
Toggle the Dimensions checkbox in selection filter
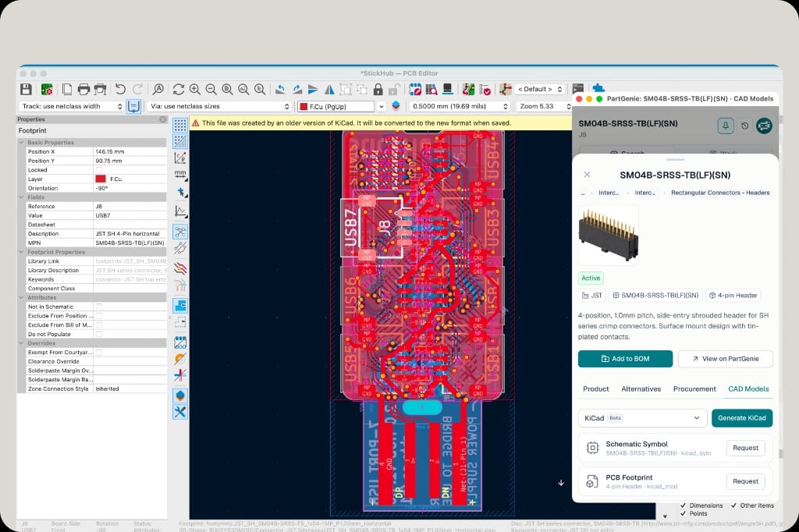point(683,505)
